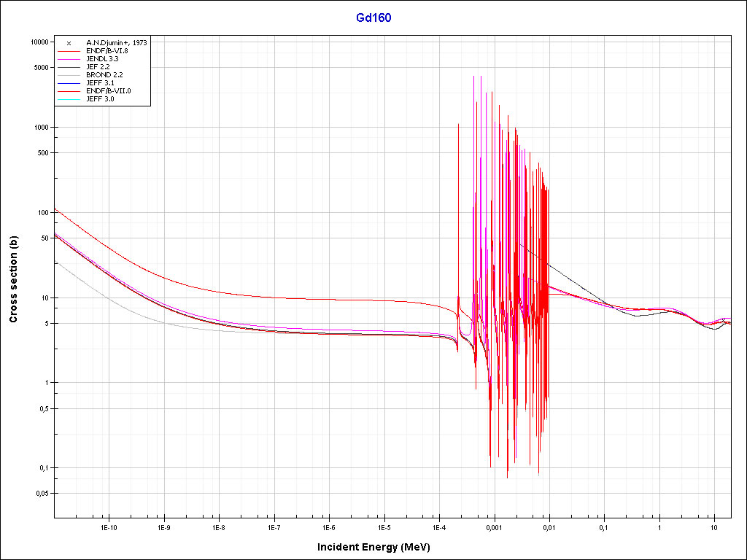Click the 0,001 x-axis tick label

[x=494, y=526]
